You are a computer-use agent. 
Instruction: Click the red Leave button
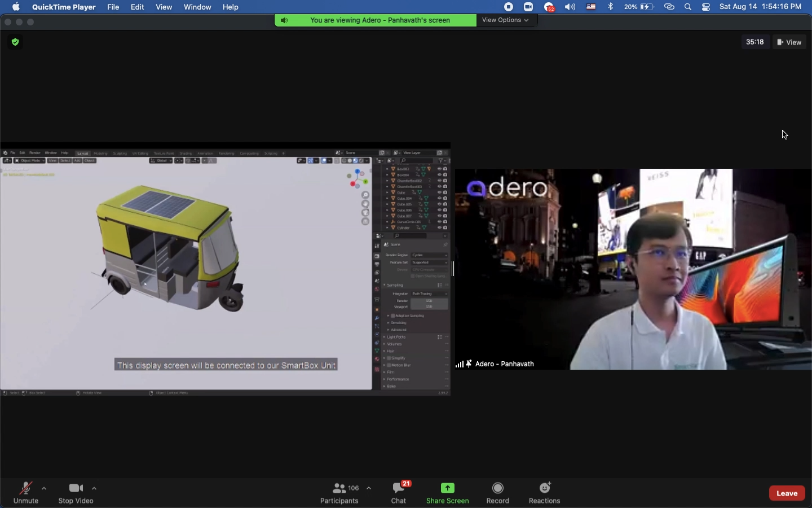788,493
